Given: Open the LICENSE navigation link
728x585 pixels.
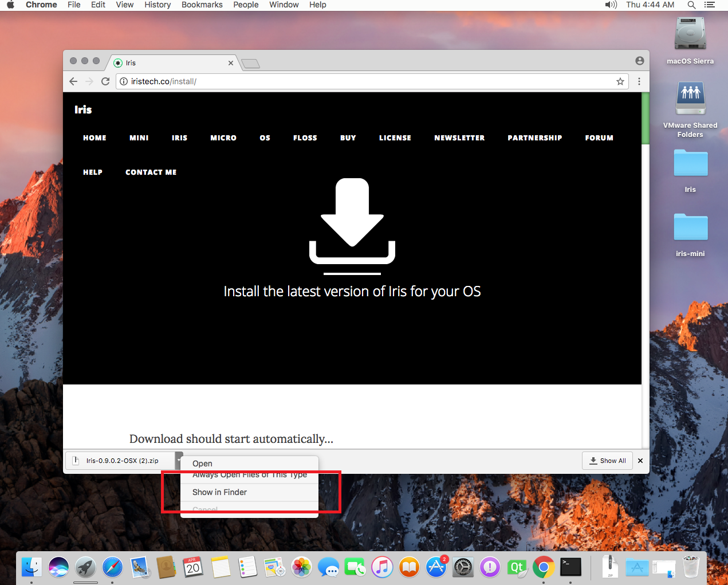Looking at the screenshot, I should [x=395, y=138].
